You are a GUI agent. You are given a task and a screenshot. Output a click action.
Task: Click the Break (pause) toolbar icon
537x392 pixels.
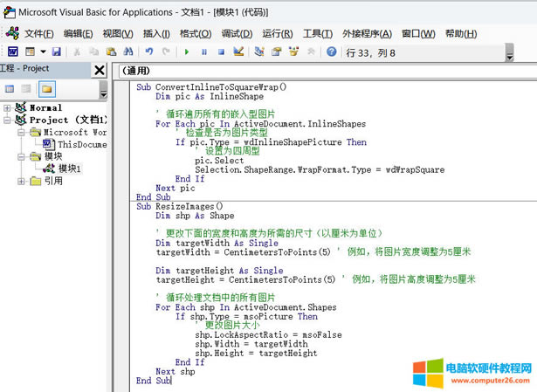tap(204, 52)
